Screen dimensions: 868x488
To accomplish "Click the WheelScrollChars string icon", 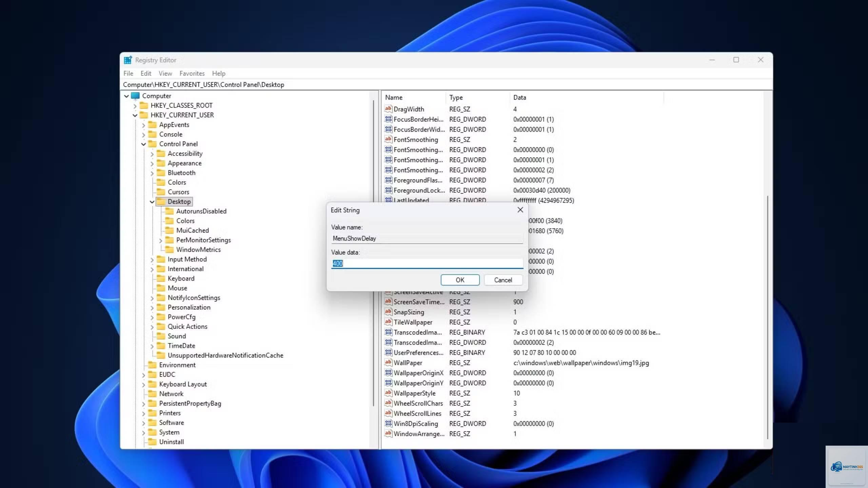I will coord(388,403).
